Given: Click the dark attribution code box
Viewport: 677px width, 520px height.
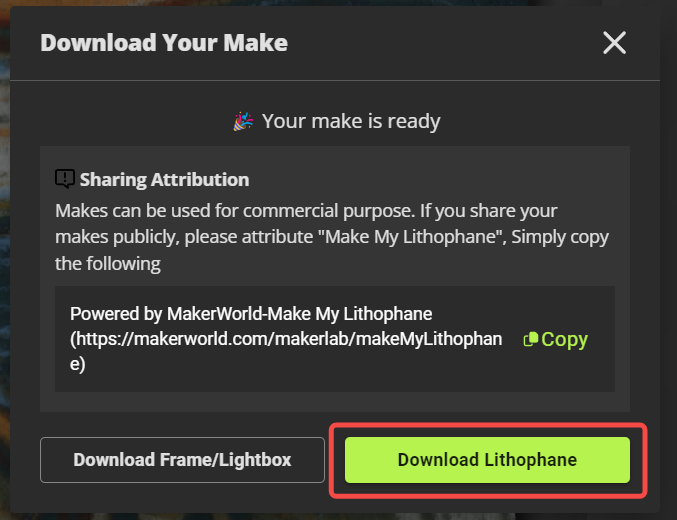Looking at the screenshot, I should pos(335,339).
